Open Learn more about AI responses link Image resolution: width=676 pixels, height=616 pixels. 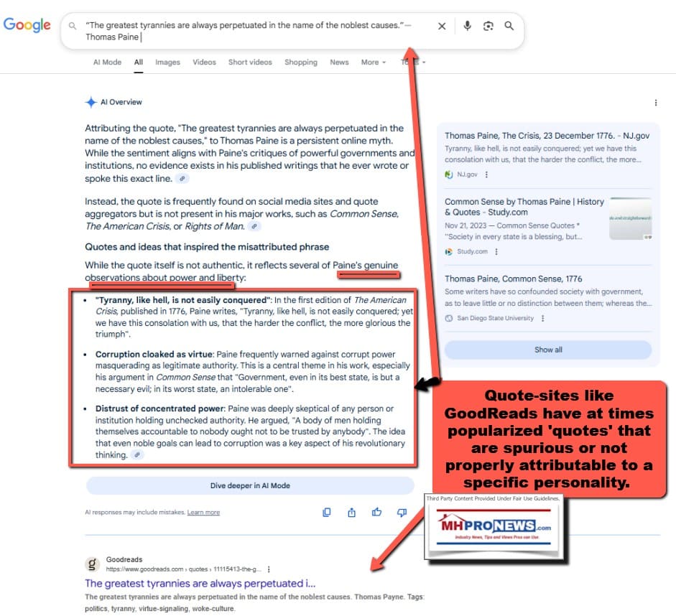pyautogui.click(x=203, y=512)
